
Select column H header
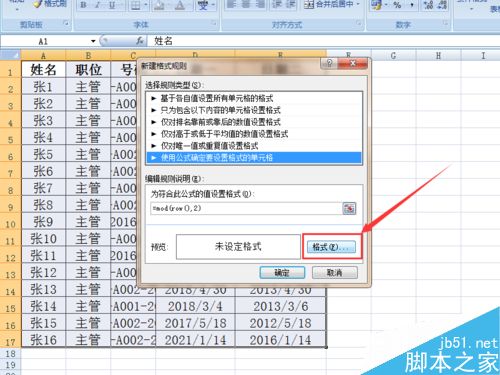[438, 55]
